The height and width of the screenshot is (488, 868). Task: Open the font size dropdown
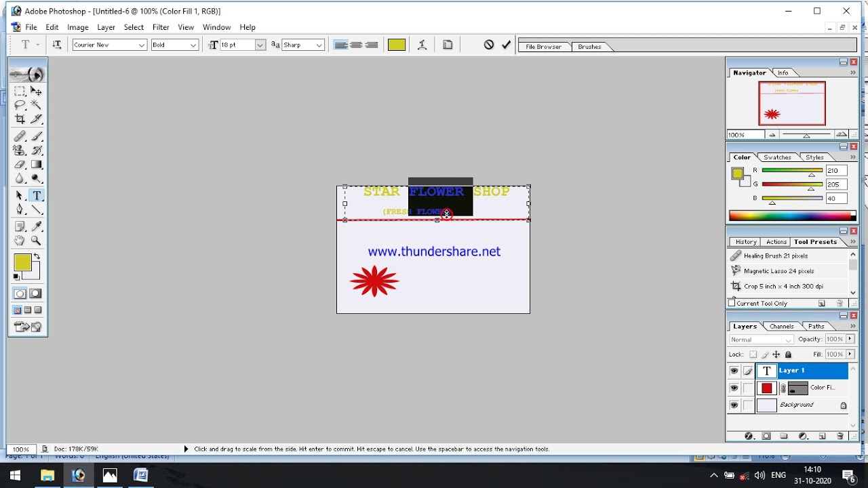tap(260, 45)
